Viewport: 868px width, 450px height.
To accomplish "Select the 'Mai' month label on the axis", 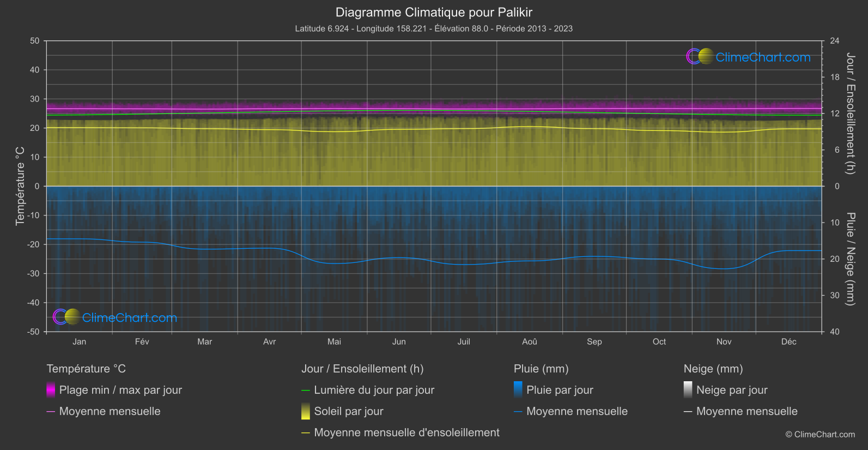I will pos(334,342).
